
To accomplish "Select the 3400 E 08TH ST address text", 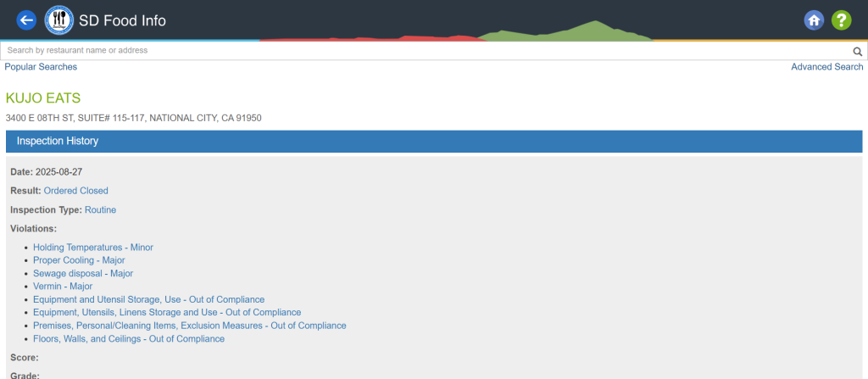I will click(133, 118).
